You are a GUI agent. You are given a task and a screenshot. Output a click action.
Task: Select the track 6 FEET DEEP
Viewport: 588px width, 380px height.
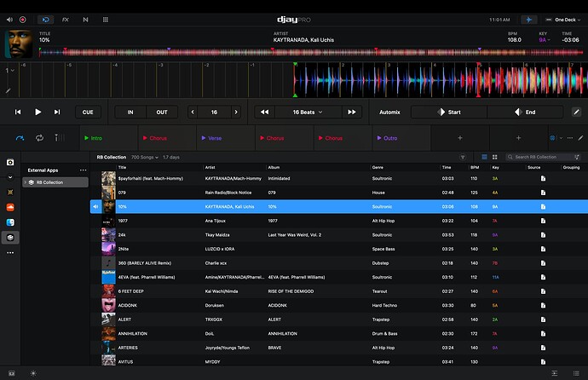tap(339, 291)
